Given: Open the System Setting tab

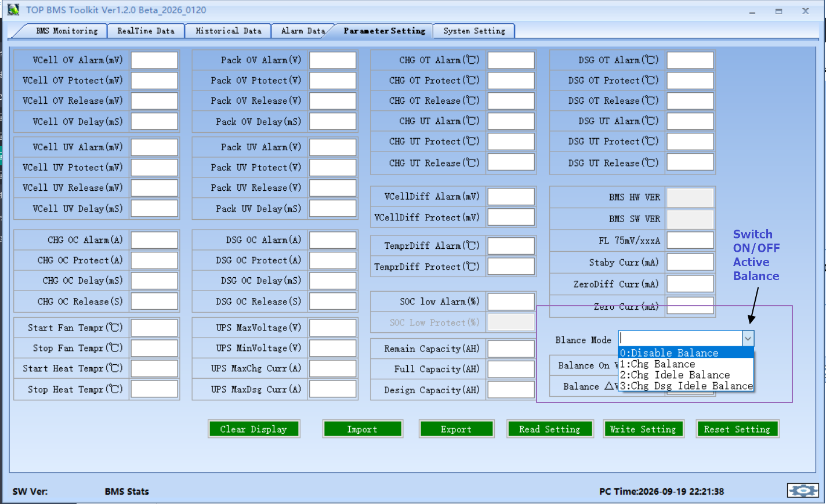Looking at the screenshot, I should tap(474, 31).
